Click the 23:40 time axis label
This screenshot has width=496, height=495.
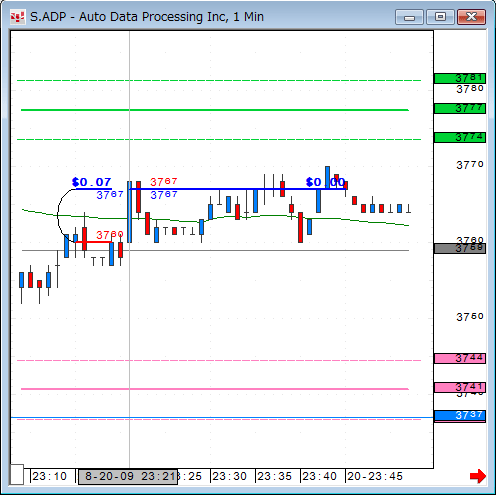click(319, 476)
